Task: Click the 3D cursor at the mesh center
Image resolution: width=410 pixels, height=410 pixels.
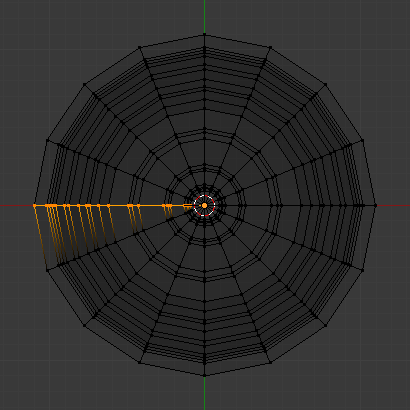Action: [204, 206]
